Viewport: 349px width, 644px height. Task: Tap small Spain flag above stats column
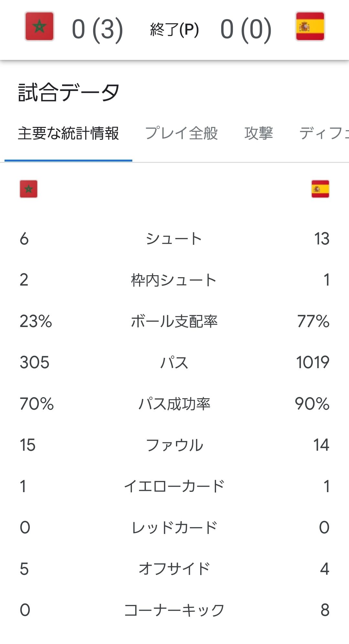(x=320, y=189)
